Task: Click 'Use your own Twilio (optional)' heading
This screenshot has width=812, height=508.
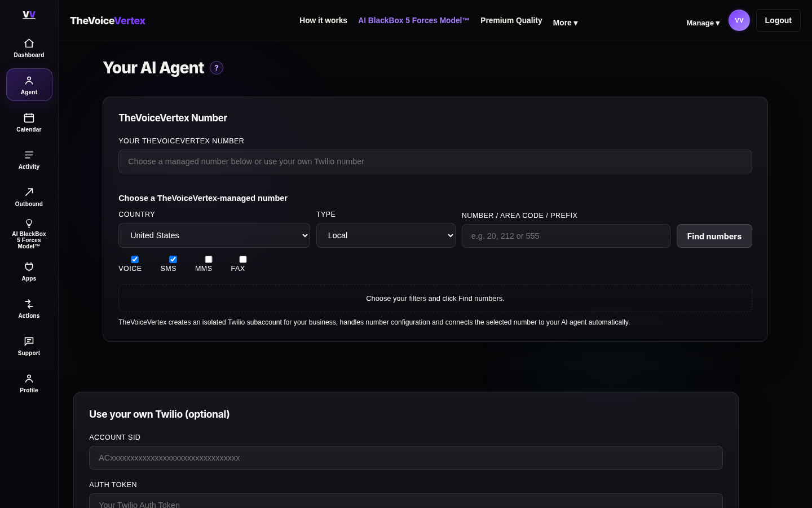Action: tap(160, 414)
